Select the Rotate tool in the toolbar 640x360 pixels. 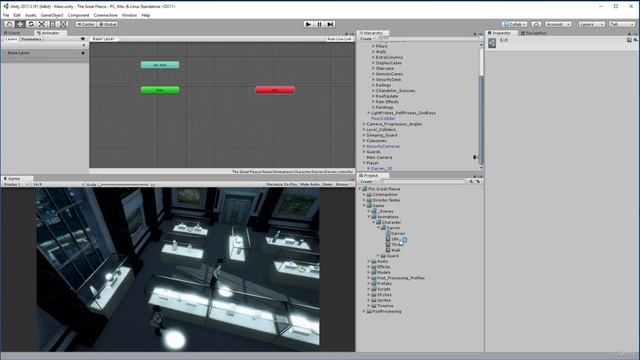click(x=31, y=24)
